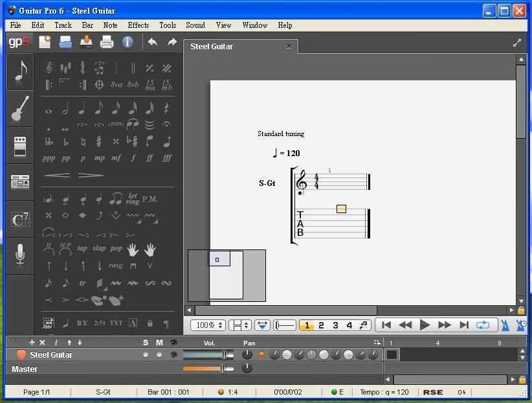Open the score information (i) icon
This screenshot has height=403, width=532.
[x=127, y=42]
